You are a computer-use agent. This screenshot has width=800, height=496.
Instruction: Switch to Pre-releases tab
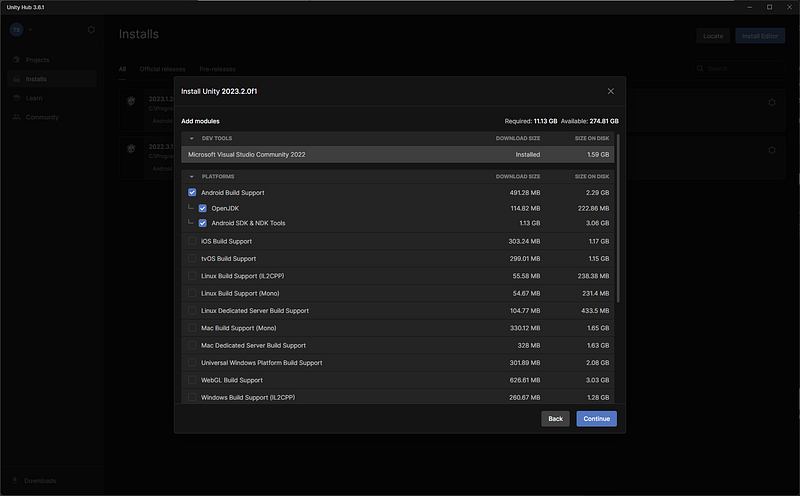(217, 69)
